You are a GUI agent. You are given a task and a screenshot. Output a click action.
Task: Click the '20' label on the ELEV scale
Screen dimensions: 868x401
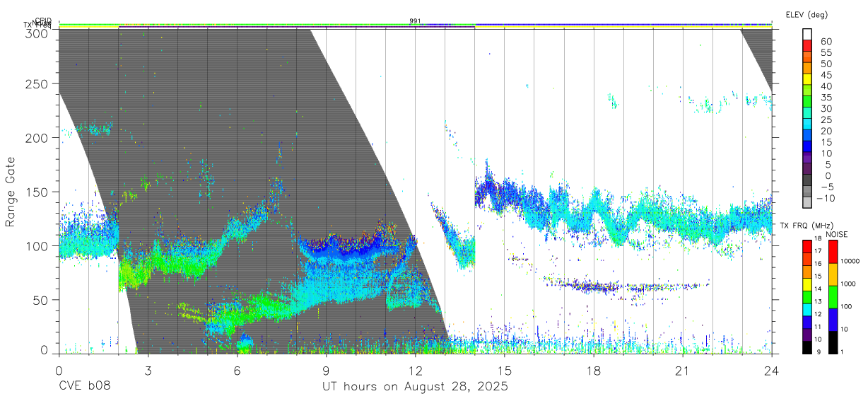coord(826,131)
